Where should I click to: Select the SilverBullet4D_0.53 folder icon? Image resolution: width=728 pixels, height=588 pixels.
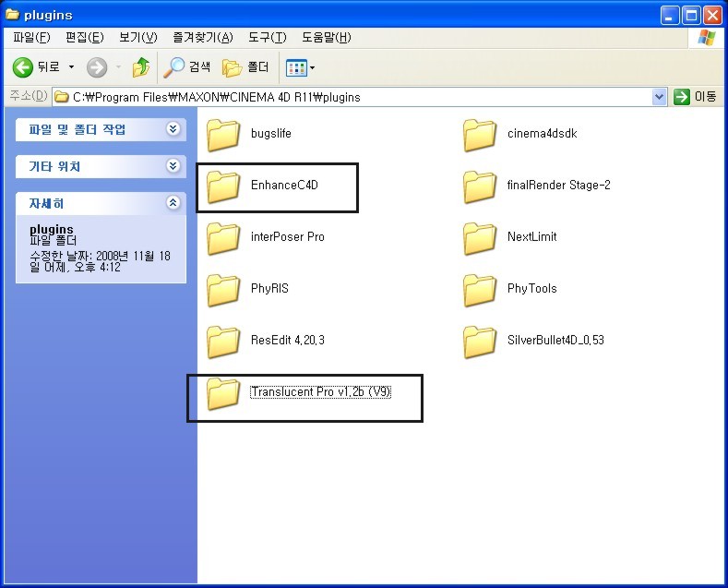pos(480,342)
